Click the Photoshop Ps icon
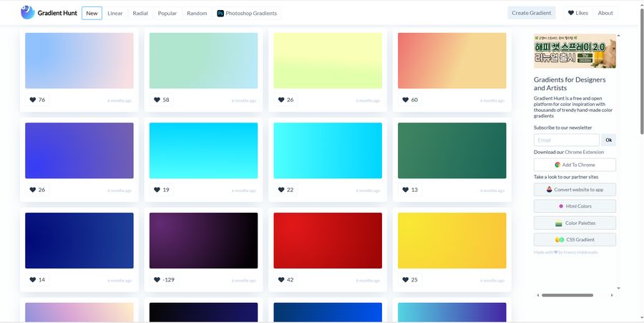 click(220, 13)
